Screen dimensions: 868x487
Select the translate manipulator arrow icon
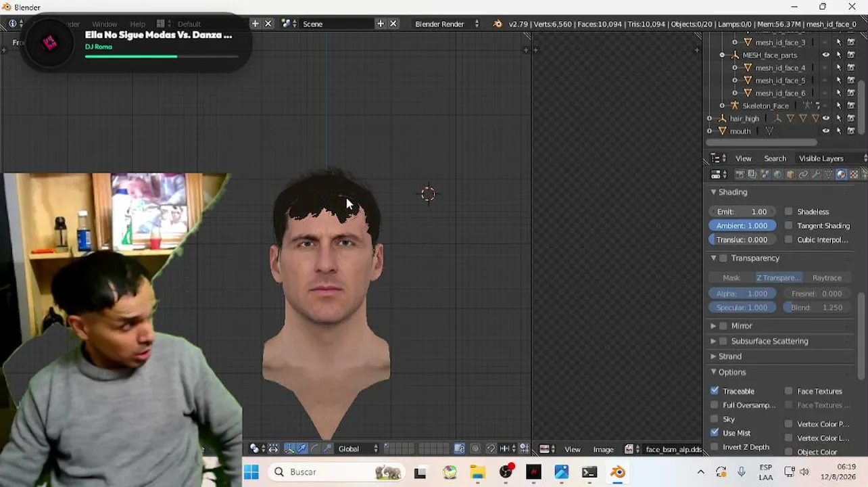(302, 448)
